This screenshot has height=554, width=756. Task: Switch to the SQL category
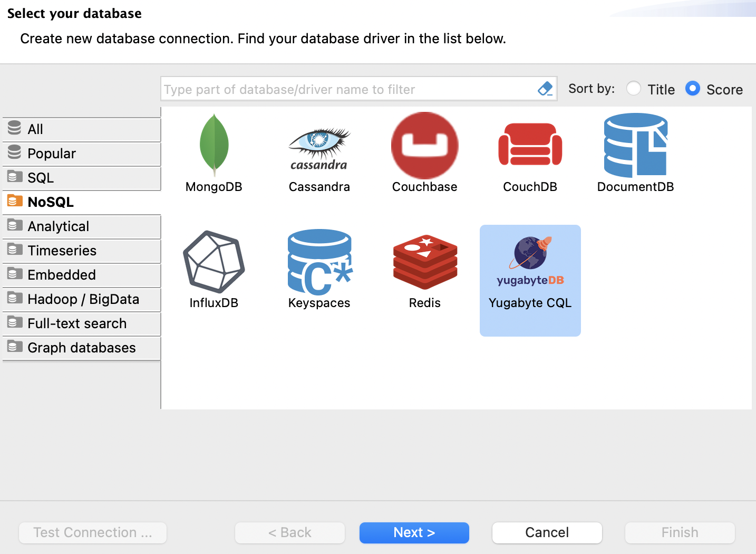point(40,178)
